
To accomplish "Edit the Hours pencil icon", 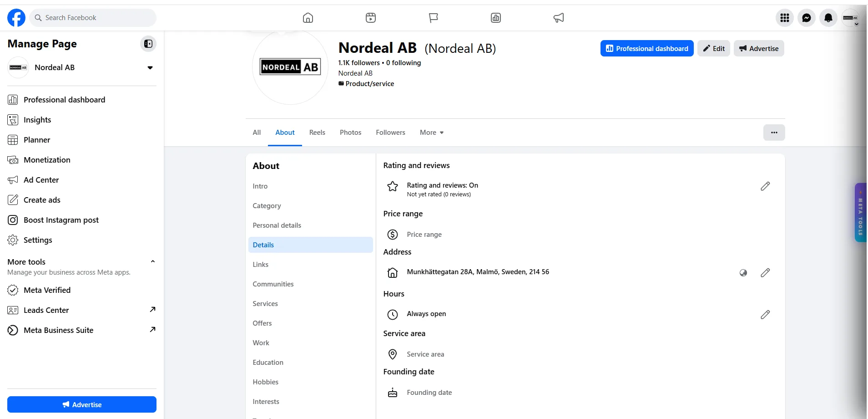I will pos(765,315).
